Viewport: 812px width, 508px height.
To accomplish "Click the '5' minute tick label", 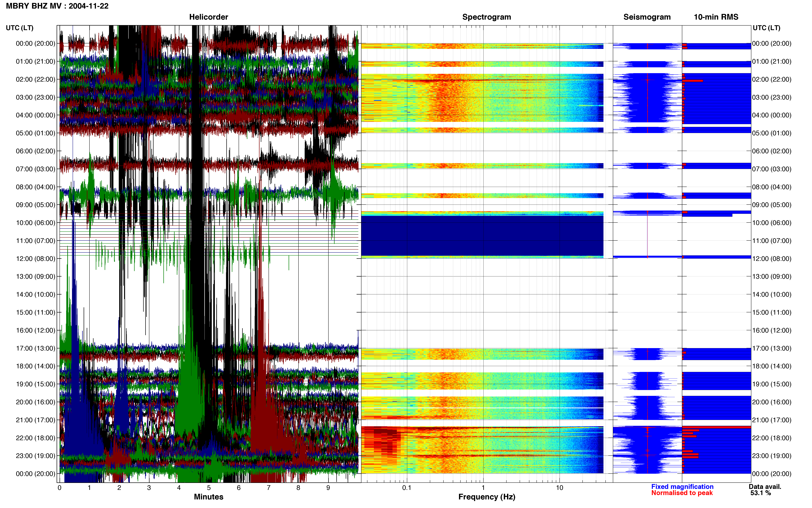I will point(209,488).
